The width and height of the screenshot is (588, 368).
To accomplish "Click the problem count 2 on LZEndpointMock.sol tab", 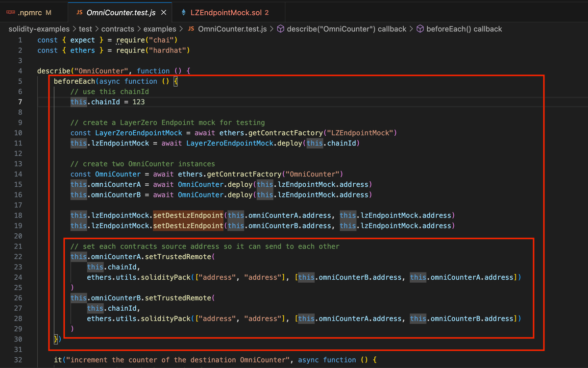I will tap(267, 13).
